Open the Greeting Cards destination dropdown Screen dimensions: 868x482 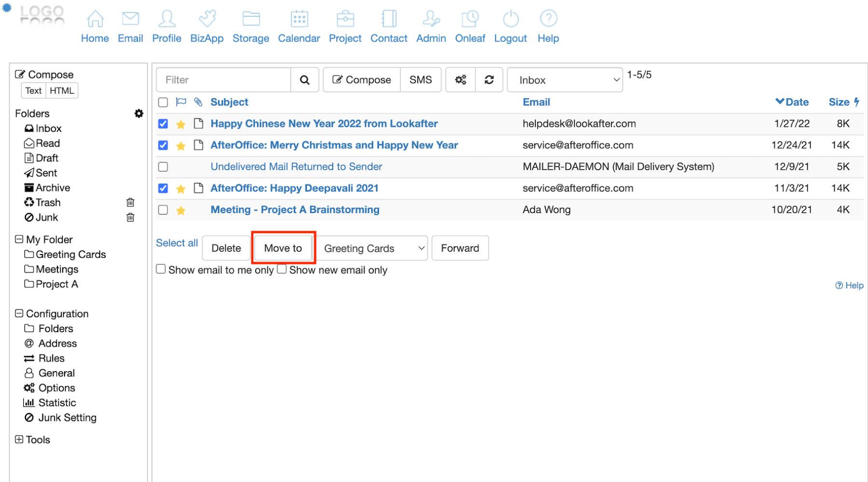373,248
